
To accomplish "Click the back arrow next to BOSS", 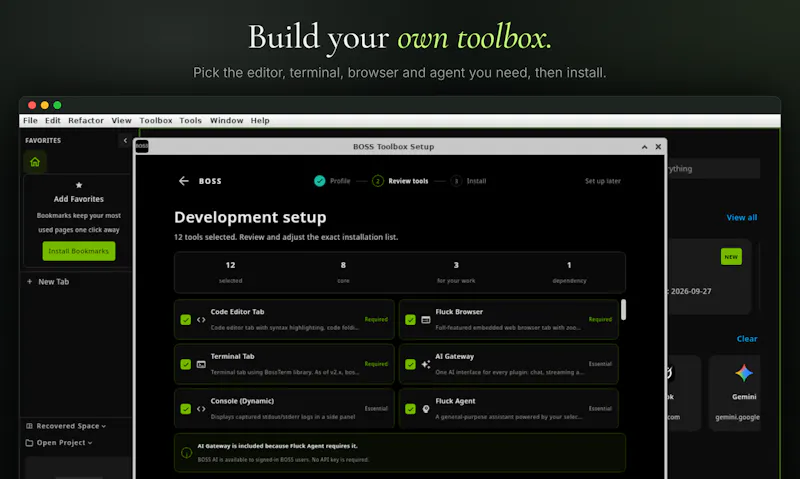I will [184, 181].
